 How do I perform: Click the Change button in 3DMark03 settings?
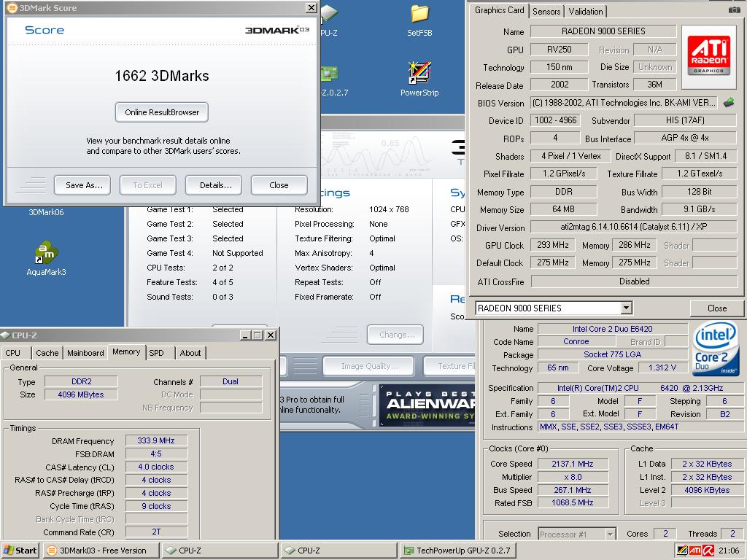pos(396,335)
